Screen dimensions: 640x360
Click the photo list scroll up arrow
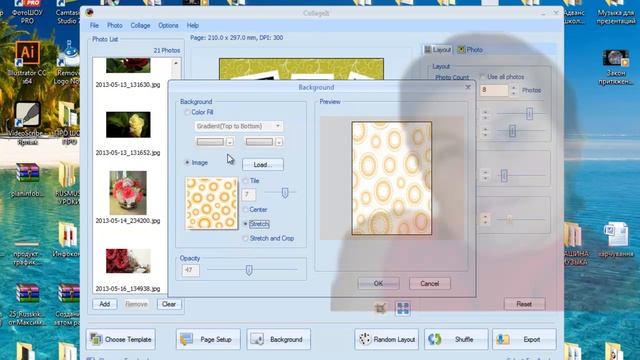176,63
